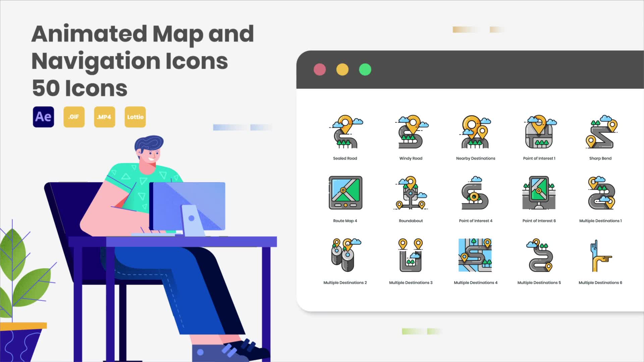Select the Lottie export format button
This screenshot has height=362, width=644.
(x=135, y=117)
